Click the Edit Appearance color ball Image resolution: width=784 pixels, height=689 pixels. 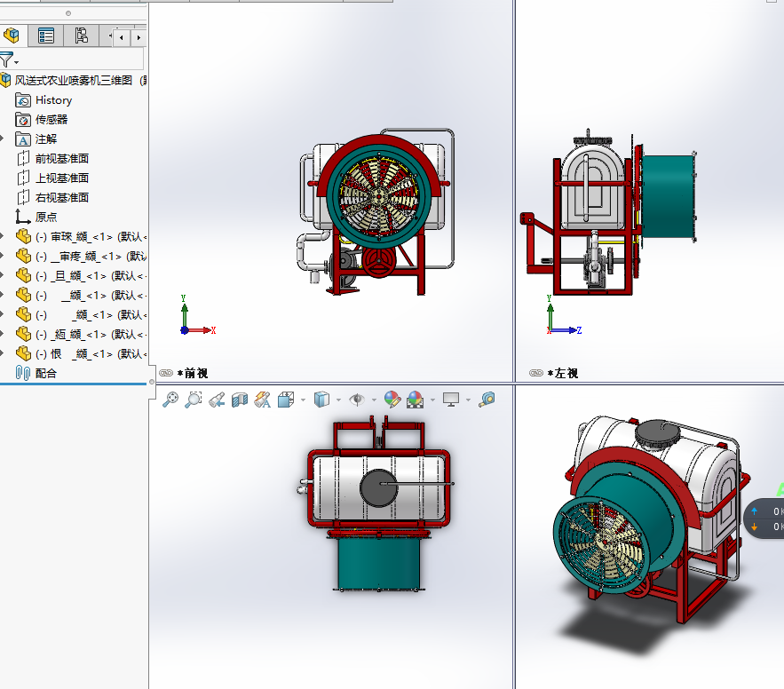pyautogui.click(x=392, y=400)
